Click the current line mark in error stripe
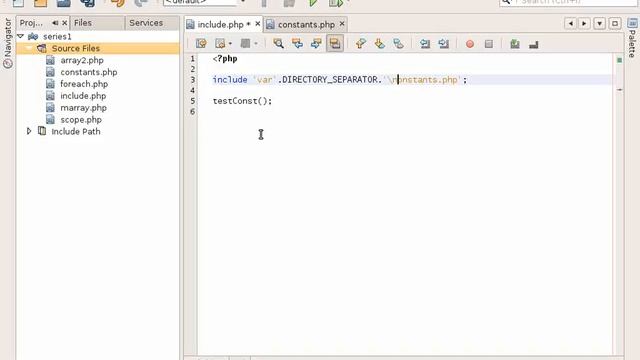The image size is (640, 360). (x=619, y=90)
